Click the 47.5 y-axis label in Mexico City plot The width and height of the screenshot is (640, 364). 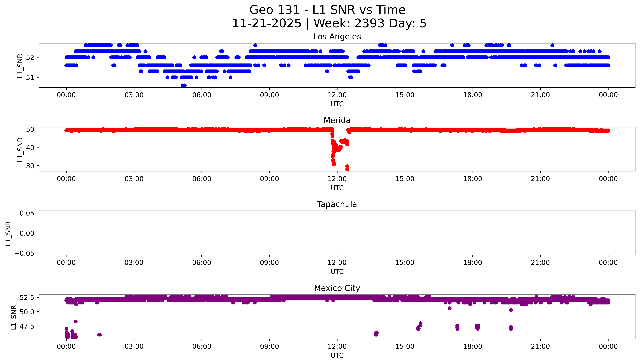(x=27, y=326)
